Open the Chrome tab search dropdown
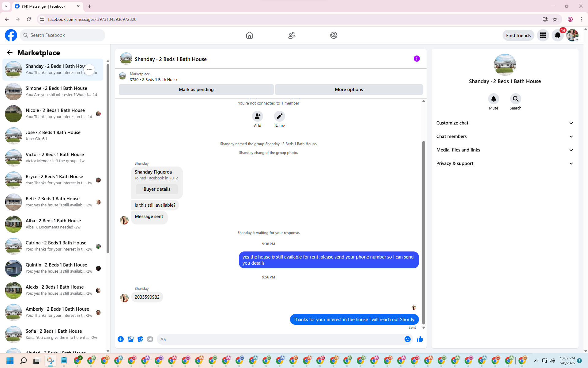Image resolution: width=588 pixels, height=368 pixels. click(x=6, y=6)
